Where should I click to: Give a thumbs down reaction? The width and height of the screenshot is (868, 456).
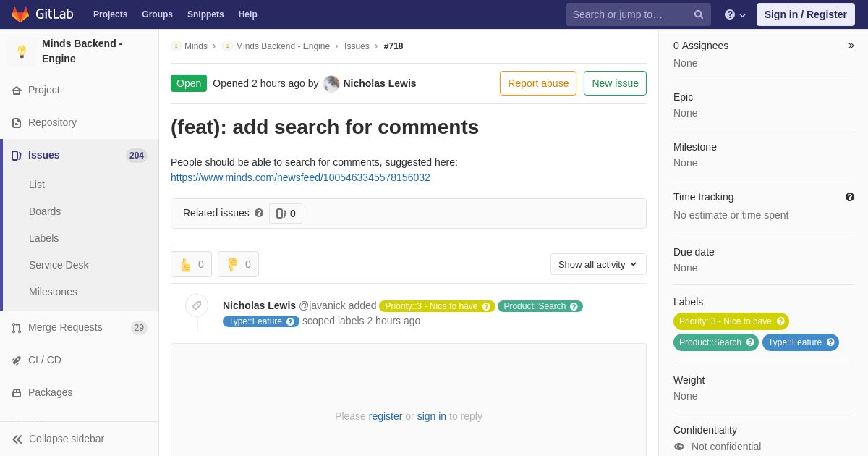238,264
